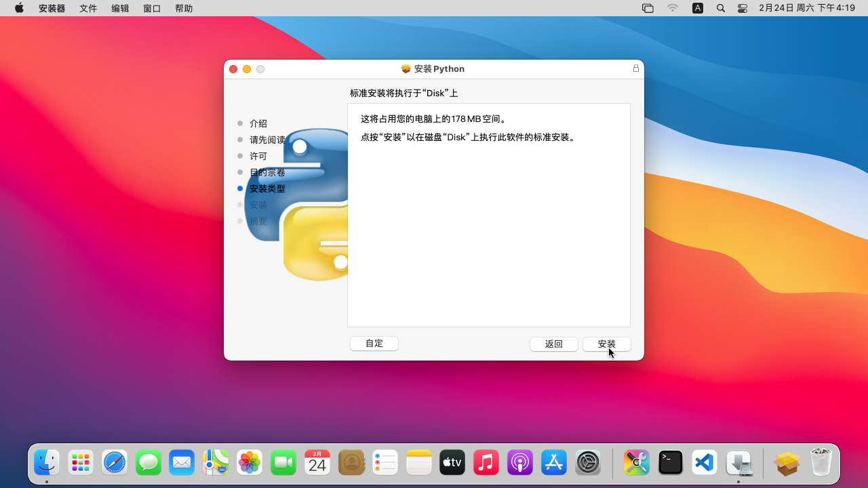The height and width of the screenshot is (488, 868).
Task: Click the Wi-Fi status icon
Action: [x=673, y=8]
